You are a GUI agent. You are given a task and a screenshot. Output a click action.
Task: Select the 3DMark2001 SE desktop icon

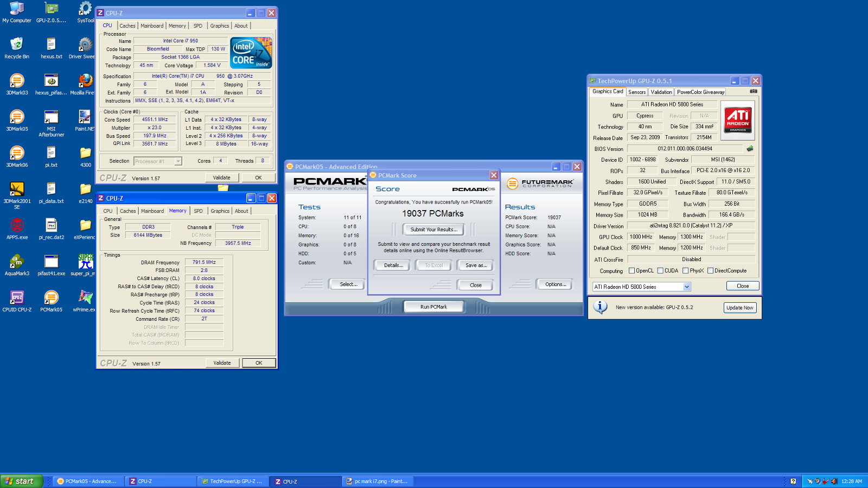(x=17, y=195)
